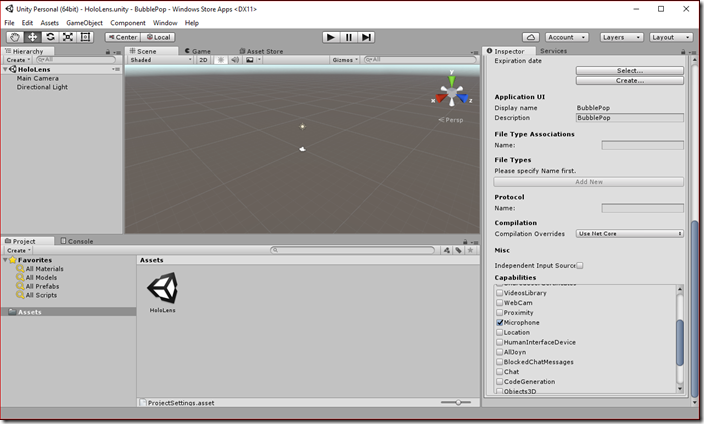The image size is (704, 424).
Task: Open Compilation Overrides dropdown
Action: [x=629, y=234]
